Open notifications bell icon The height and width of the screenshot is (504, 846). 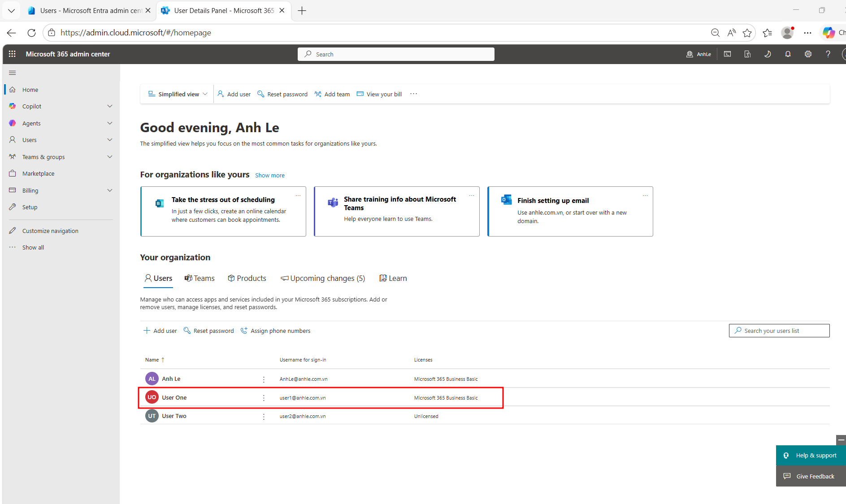(x=788, y=54)
